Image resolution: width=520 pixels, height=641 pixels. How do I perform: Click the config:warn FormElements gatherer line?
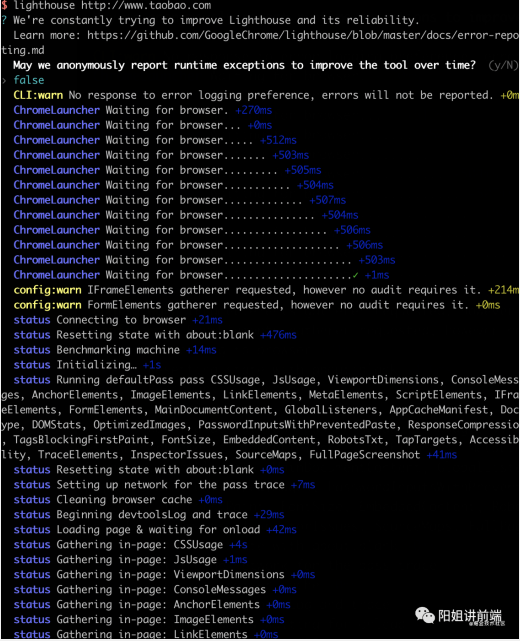click(x=257, y=305)
